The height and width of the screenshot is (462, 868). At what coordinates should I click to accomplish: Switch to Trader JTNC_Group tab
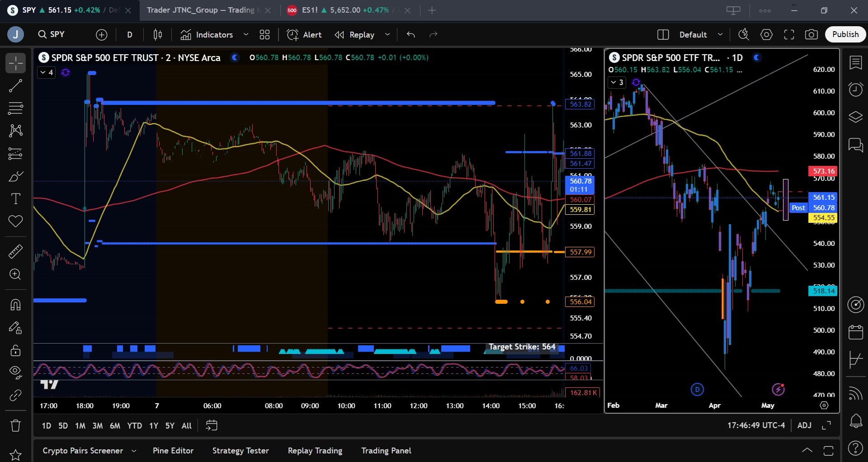[202, 10]
